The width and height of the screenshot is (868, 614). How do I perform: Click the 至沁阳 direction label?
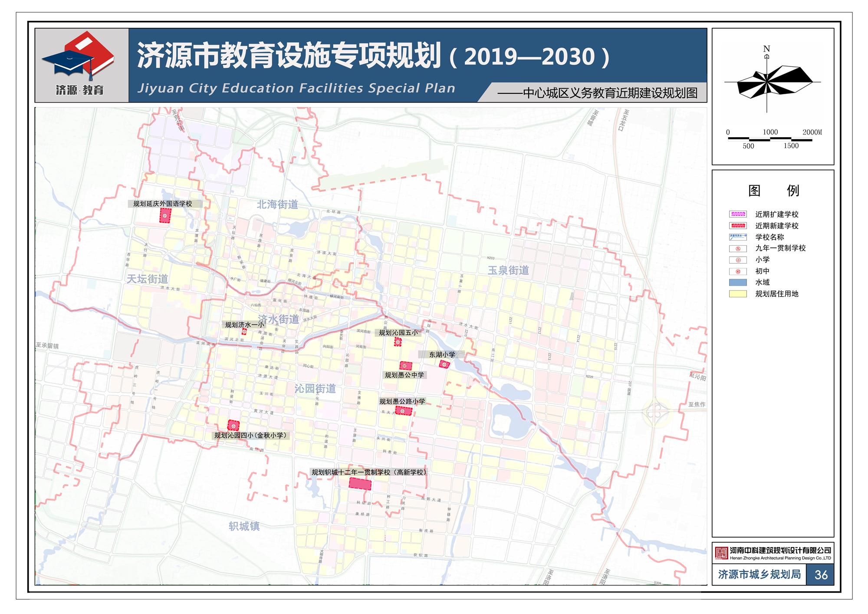click(x=698, y=376)
